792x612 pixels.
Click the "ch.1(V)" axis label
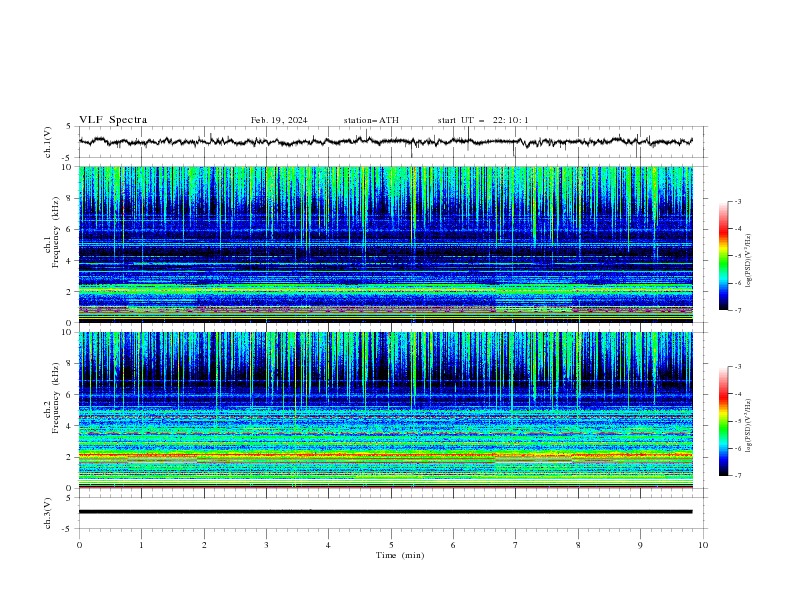pyautogui.click(x=48, y=142)
